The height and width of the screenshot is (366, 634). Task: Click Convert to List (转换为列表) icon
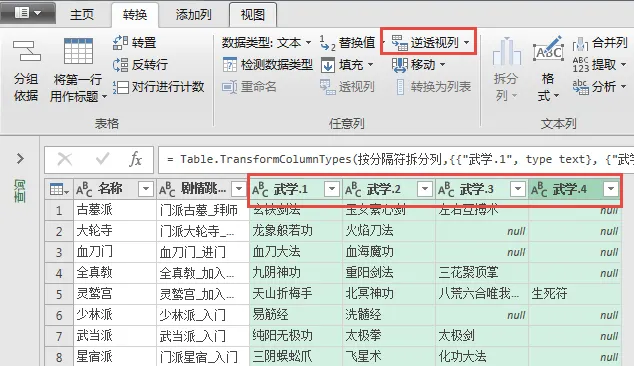click(400, 87)
